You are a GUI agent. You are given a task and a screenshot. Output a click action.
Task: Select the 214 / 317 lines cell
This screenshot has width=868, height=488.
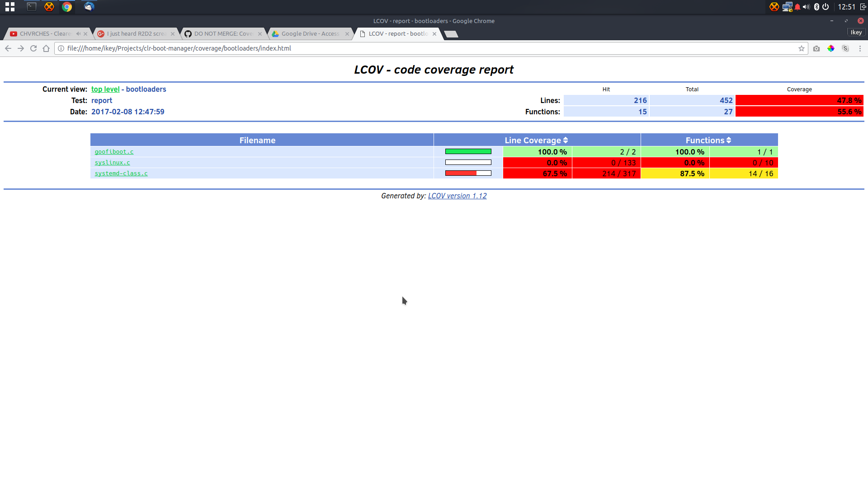pos(606,174)
